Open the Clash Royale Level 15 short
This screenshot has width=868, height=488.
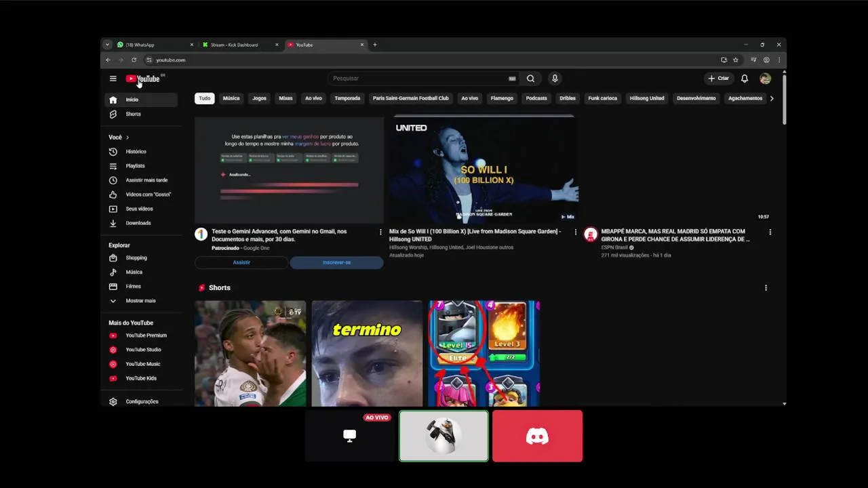[484, 354]
